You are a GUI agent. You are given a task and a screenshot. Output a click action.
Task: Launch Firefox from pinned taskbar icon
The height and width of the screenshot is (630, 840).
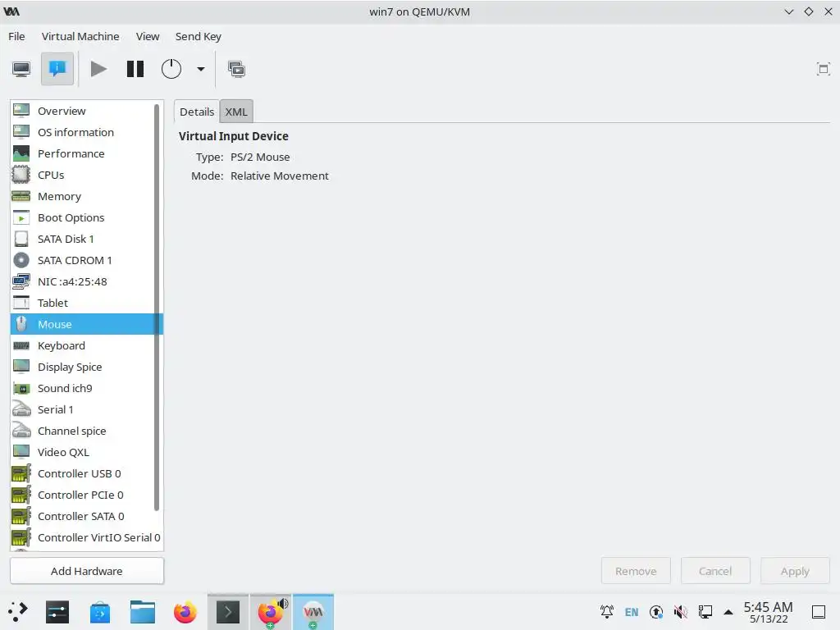[185, 612]
